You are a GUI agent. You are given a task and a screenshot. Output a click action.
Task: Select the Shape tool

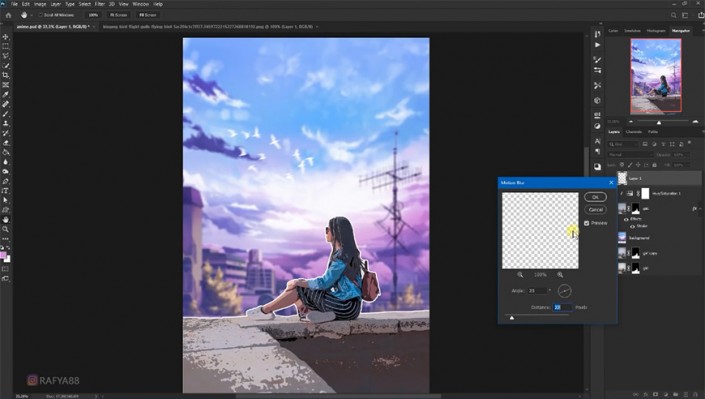pos(5,210)
